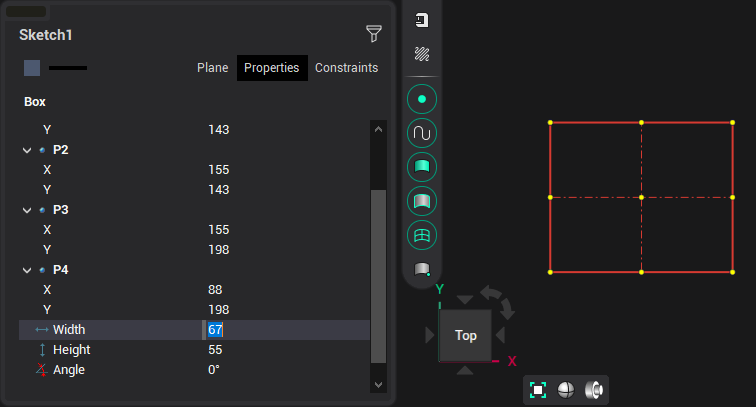This screenshot has height=407, width=756.
Task: Click the filter funnel icon
Action: coord(374,35)
